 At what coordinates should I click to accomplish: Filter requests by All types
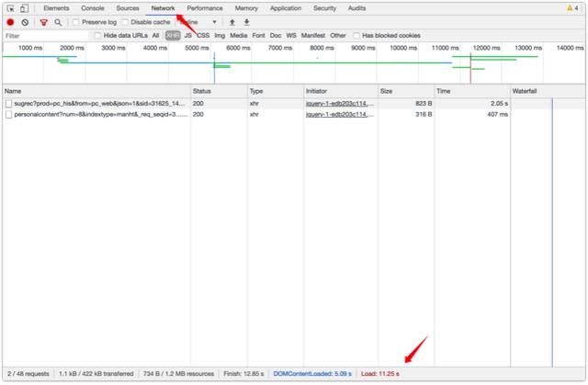155,36
